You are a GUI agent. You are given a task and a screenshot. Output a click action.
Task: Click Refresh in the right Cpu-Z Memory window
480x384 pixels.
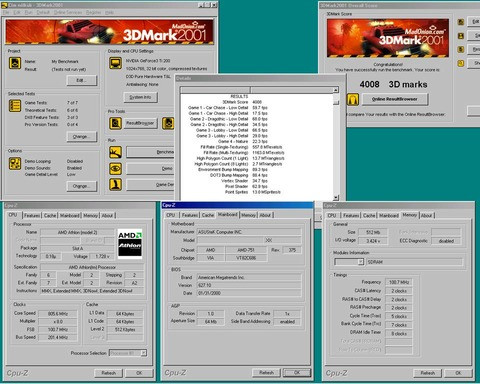[x=427, y=373]
